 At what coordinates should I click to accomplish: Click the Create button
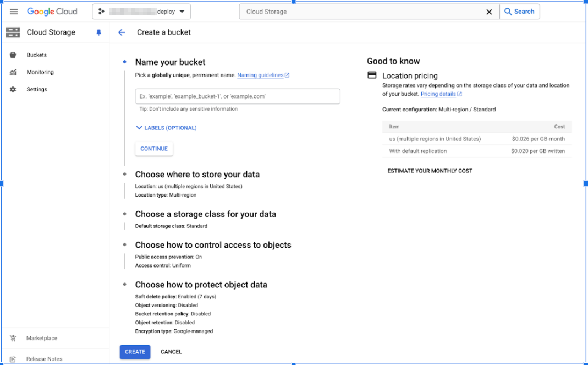click(x=135, y=352)
